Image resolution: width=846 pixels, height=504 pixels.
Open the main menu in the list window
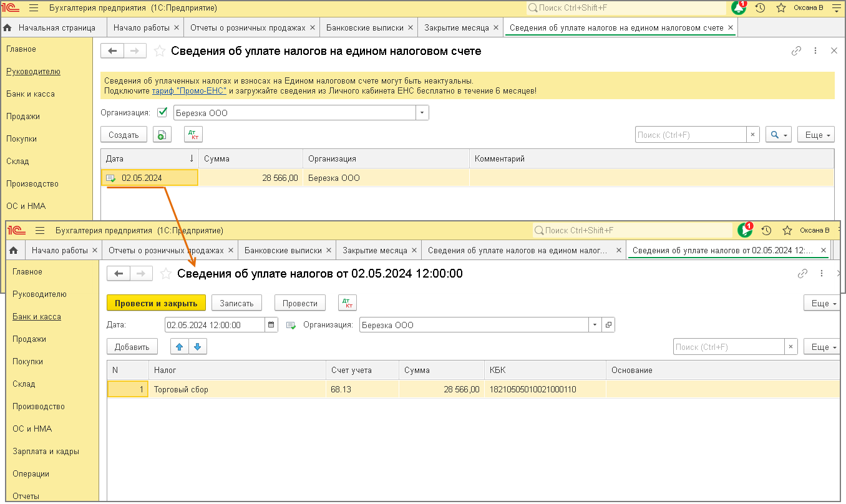[x=34, y=8]
